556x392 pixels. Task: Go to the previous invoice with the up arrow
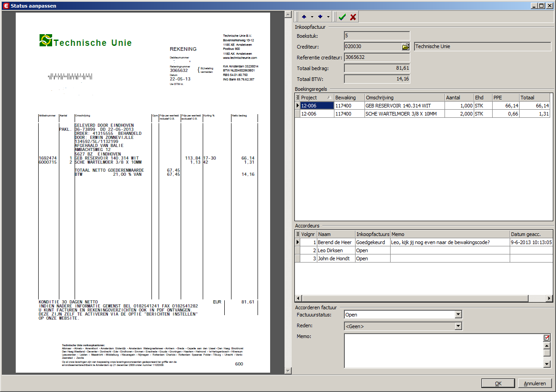(304, 17)
